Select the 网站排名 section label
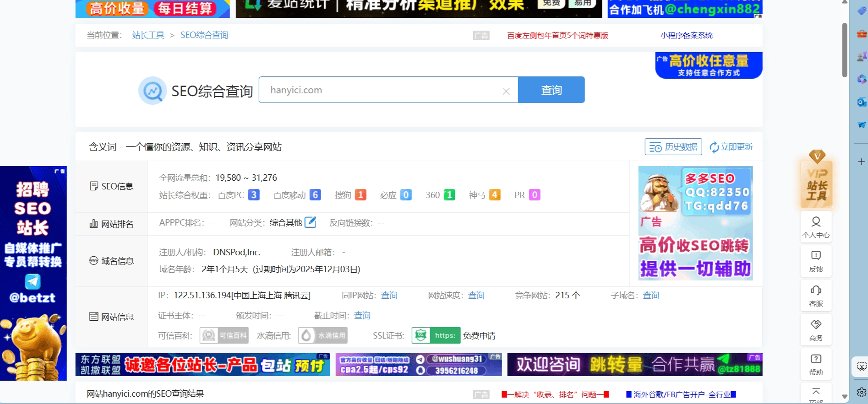The image size is (868, 404). pos(112,224)
